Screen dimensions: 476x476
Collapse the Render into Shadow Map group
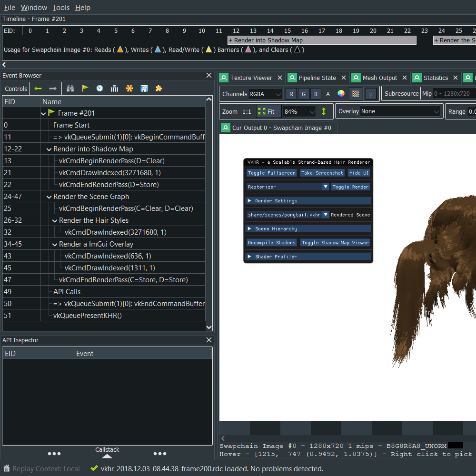click(x=49, y=149)
